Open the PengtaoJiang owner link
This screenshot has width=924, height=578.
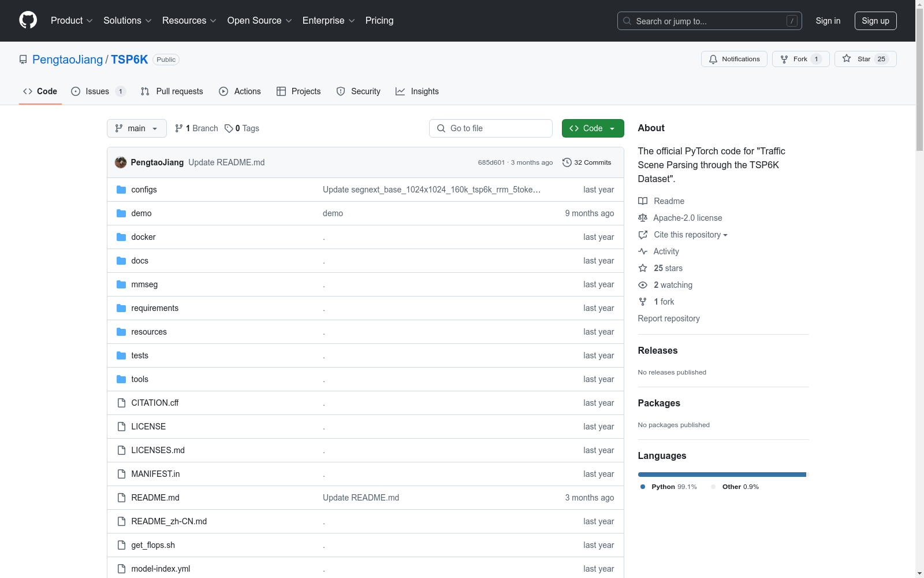pos(68,60)
